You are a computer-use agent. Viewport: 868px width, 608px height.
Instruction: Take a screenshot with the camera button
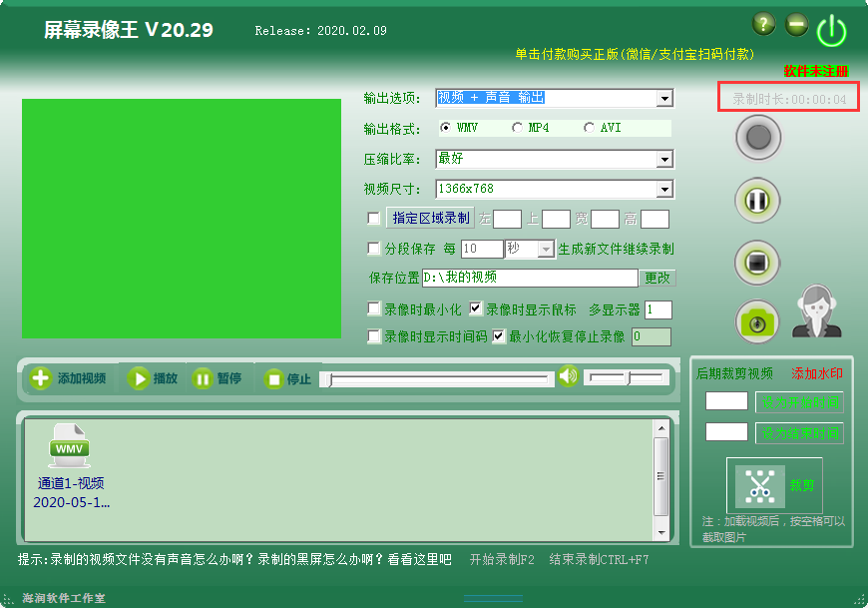756,322
